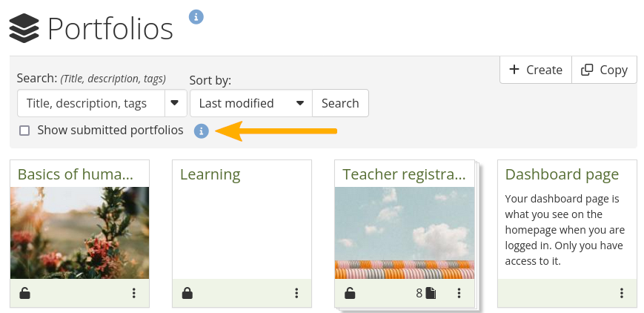Image resolution: width=644 pixels, height=313 pixels.
Task: Open the Learning portfolio title link
Action: pos(210,174)
